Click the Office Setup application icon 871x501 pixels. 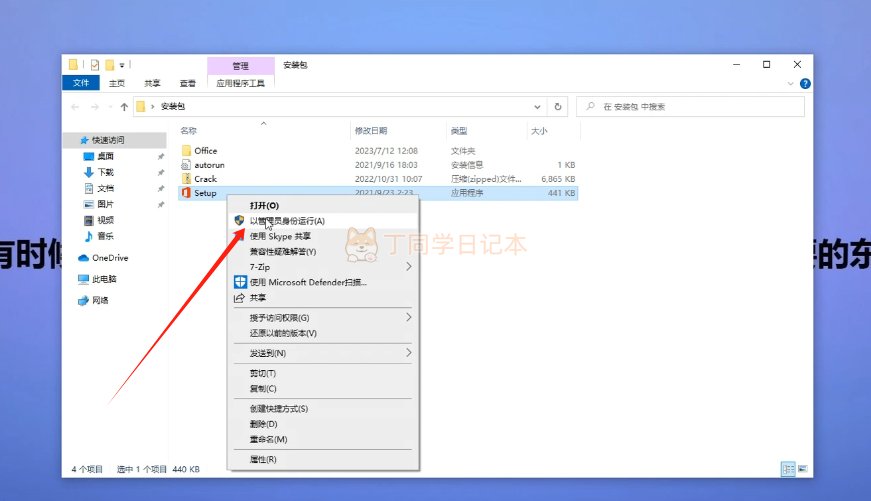[x=185, y=193]
